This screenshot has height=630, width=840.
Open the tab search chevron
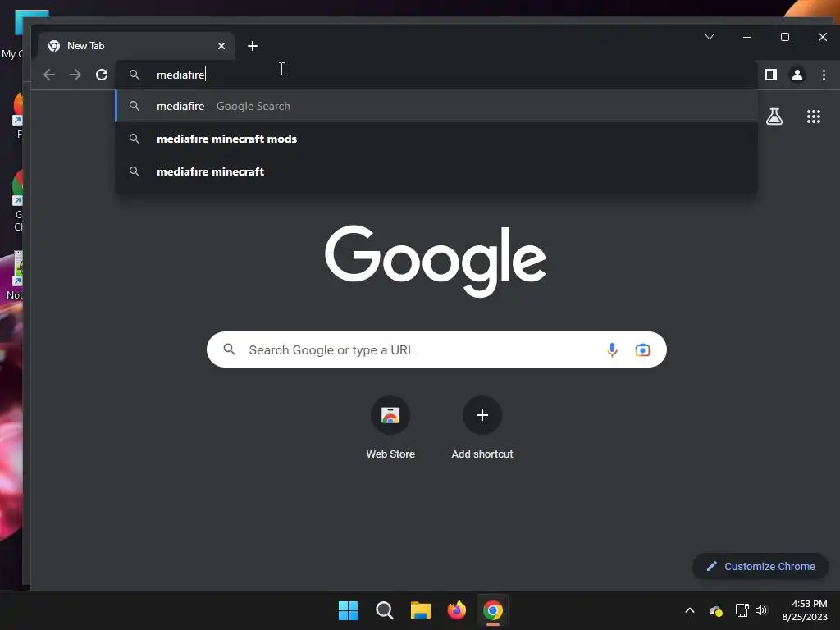point(710,37)
